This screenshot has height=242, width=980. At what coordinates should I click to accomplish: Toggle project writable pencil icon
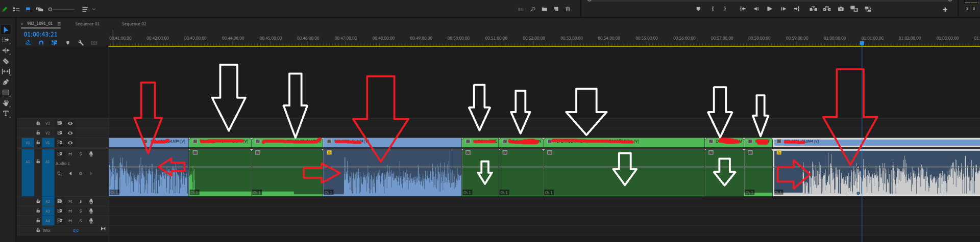click(x=5, y=9)
